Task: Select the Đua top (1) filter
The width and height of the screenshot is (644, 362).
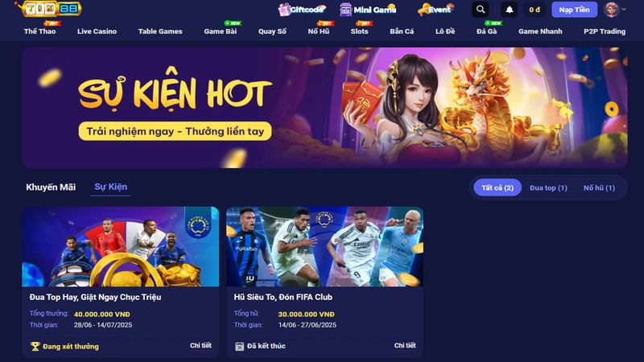Action: (x=548, y=188)
